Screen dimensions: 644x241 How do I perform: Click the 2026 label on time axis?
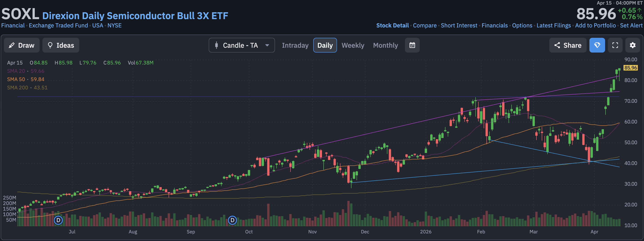[425, 232]
